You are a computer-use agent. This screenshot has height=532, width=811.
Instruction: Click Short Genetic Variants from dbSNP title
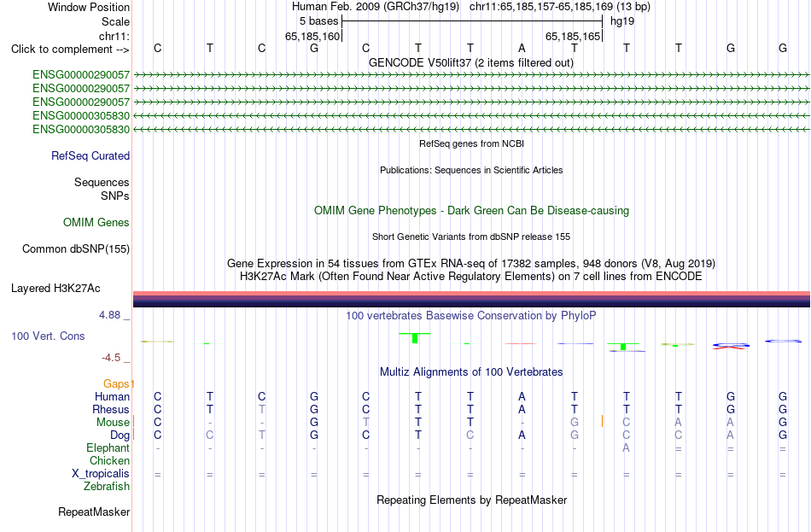click(471, 237)
